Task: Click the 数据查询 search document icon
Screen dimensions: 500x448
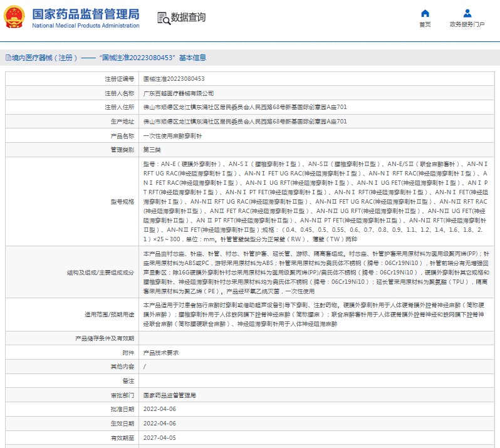Action: pyautogui.click(x=164, y=18)
